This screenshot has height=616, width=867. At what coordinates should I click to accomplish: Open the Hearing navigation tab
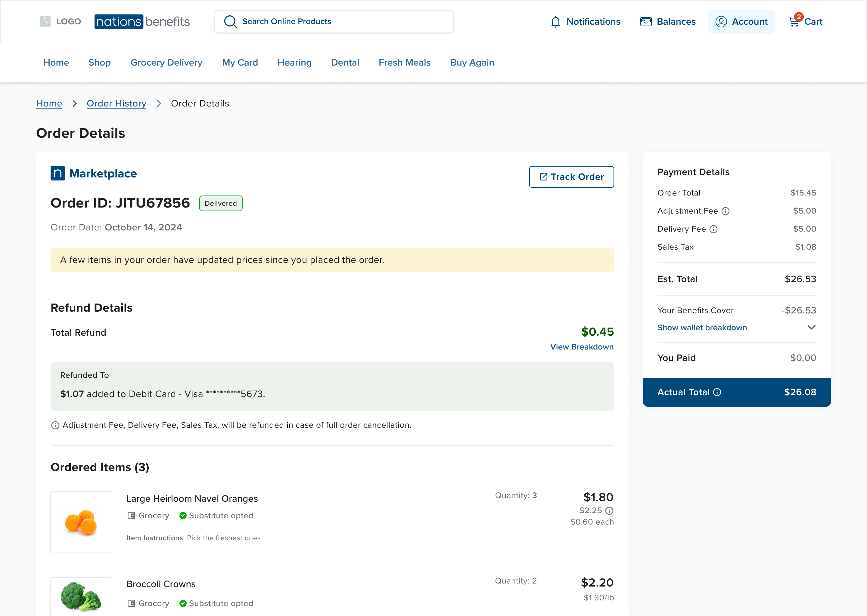294,63
